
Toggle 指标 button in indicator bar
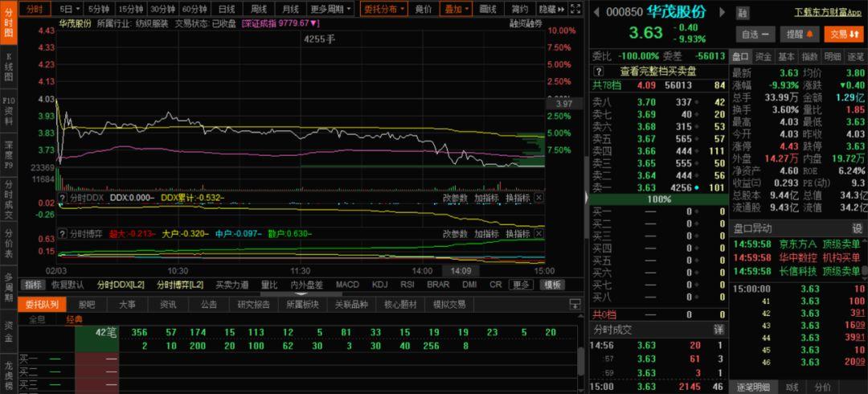(x=33, y=285)
